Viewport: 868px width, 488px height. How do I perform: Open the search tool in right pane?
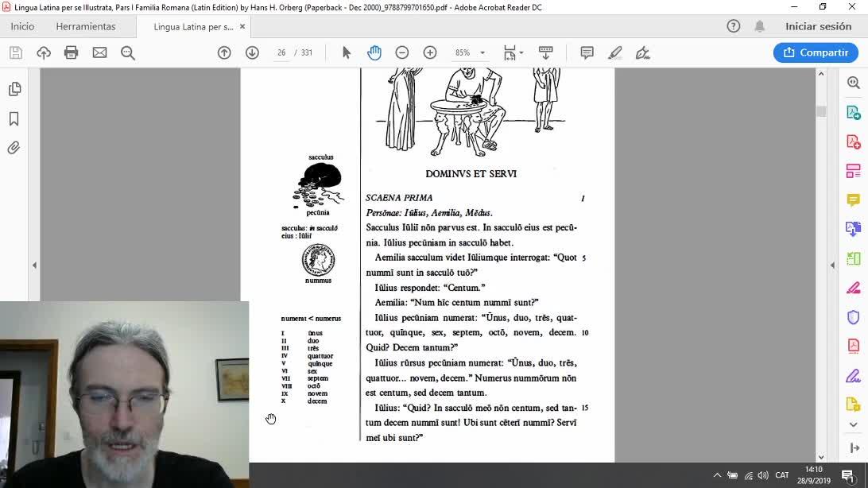(x=853, y=83)
